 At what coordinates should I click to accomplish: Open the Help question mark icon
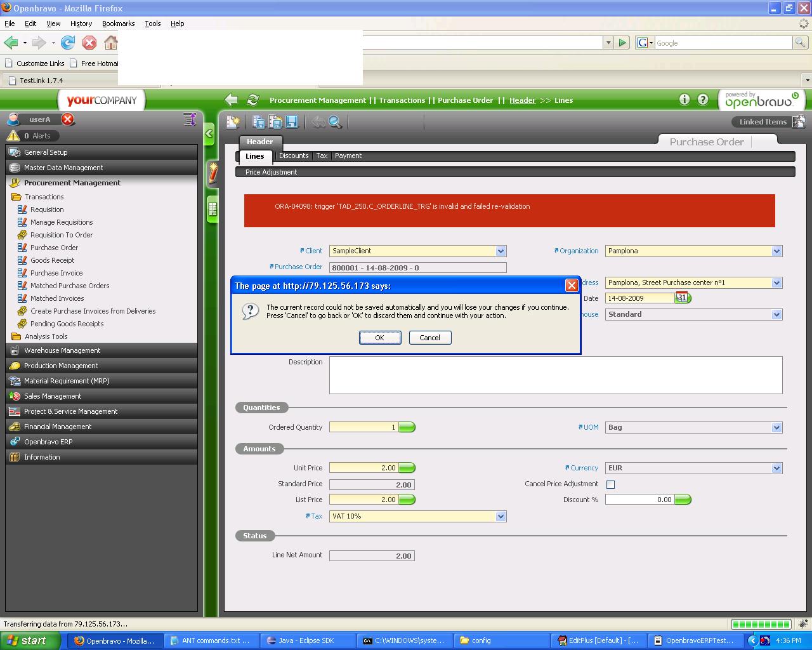click(703, 100)
